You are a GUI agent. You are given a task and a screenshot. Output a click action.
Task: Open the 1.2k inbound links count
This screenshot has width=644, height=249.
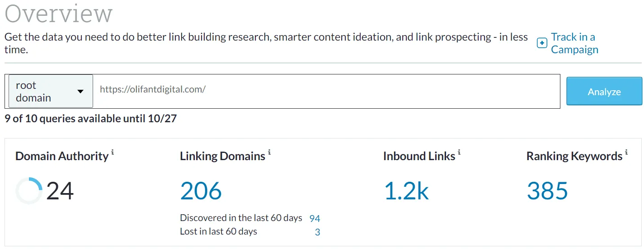(406, 191)
